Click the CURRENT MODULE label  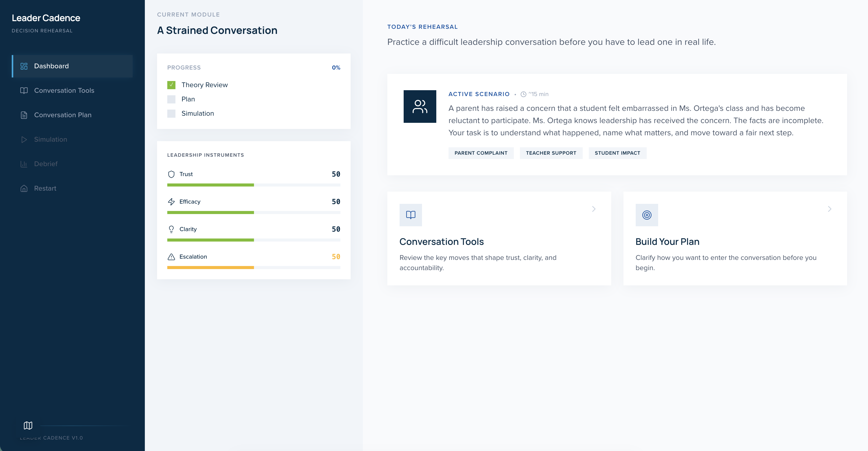click(188, 15)
